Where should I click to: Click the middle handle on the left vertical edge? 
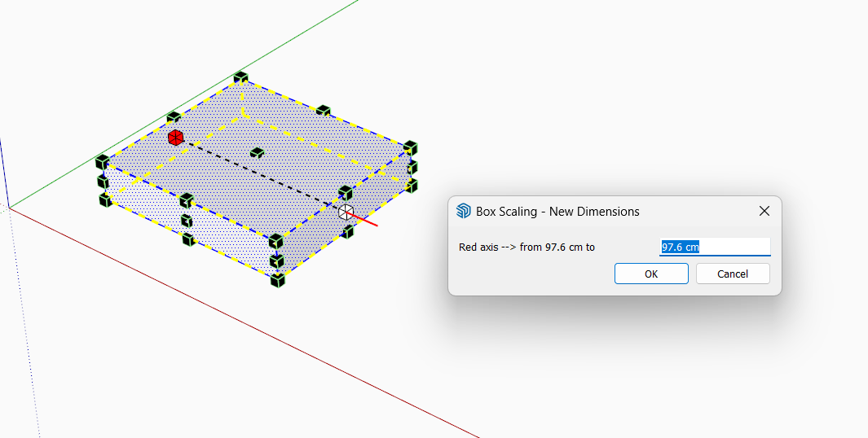click(103, 181)
